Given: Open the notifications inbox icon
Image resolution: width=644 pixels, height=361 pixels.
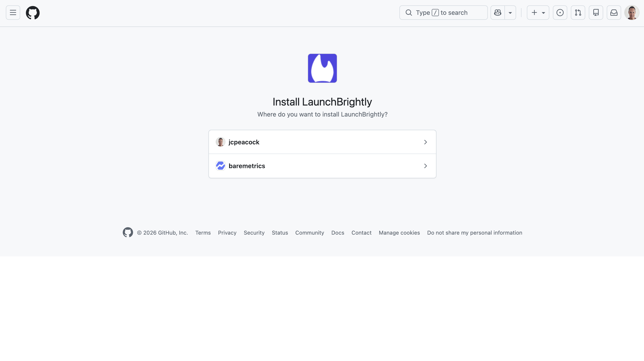Looking at the screenshot, I should click(614, 13).
